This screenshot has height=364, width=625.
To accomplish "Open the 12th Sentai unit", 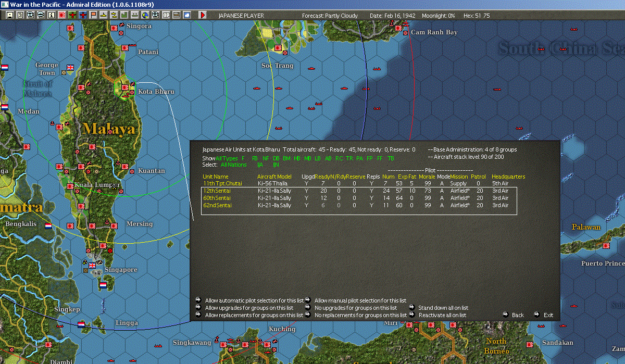I will [x=218, y=191].
